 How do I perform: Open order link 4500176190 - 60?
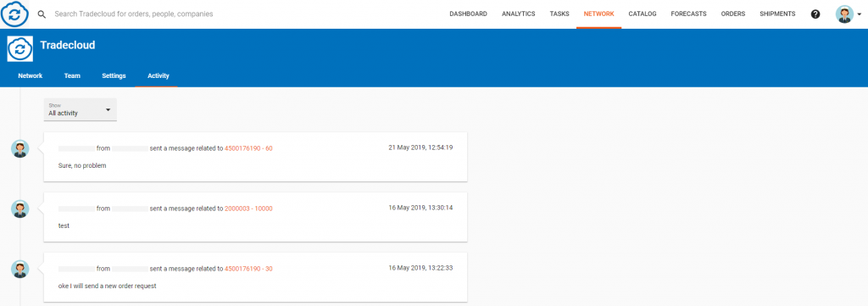(248, 148)
